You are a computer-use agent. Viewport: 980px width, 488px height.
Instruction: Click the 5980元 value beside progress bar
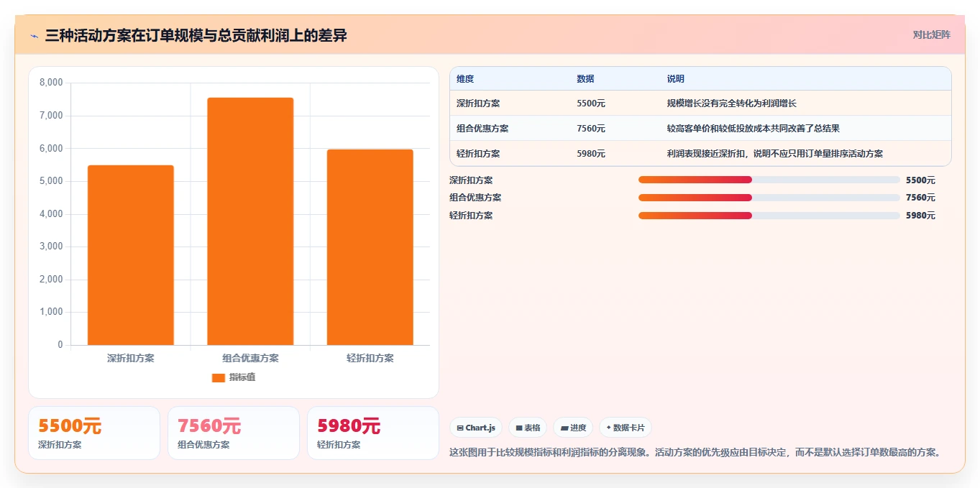pos(920,216)
